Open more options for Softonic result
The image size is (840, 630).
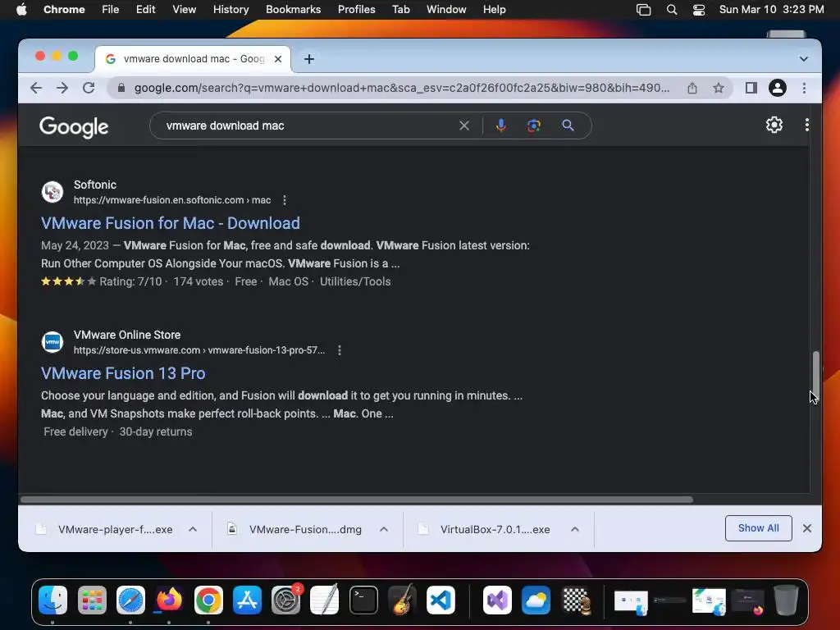[x=285, y=200]
